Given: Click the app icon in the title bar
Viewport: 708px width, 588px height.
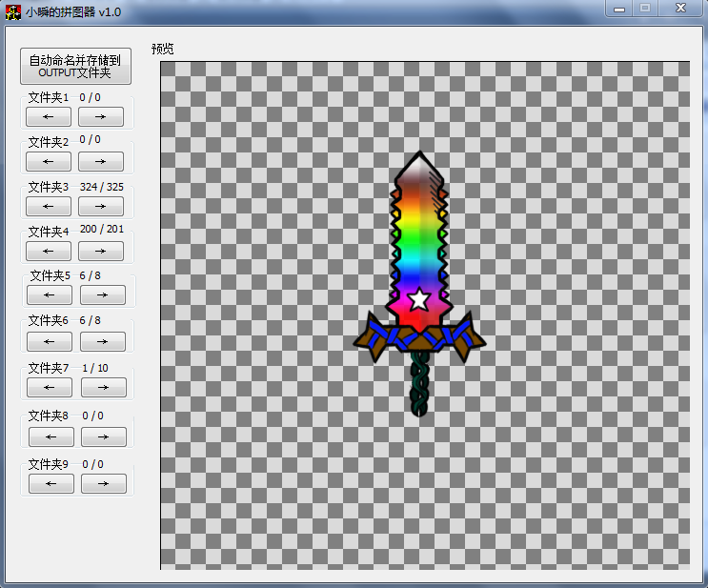Looking at the screenshot, I should pos(13,12).
